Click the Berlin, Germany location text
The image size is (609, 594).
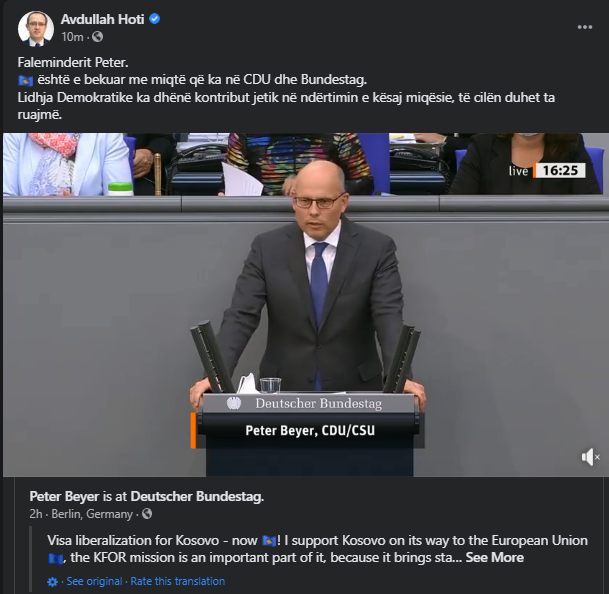[92, 514]
